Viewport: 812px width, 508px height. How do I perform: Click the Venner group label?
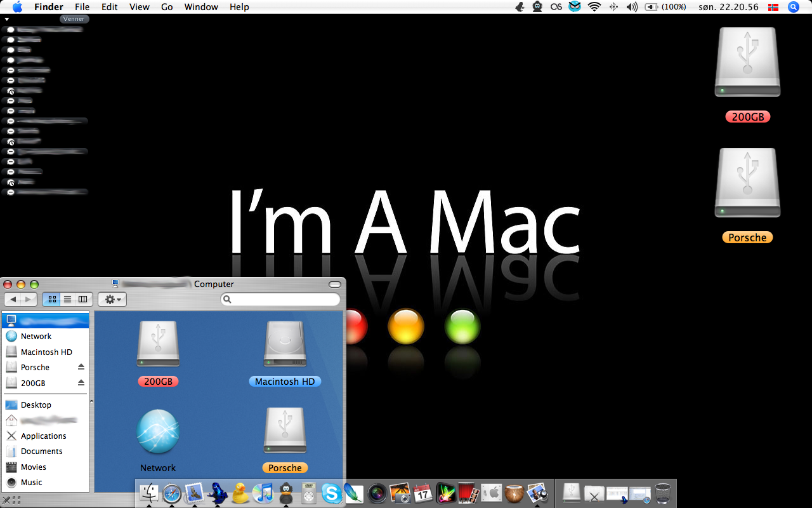pyautogui.click(x=74, y=19)
